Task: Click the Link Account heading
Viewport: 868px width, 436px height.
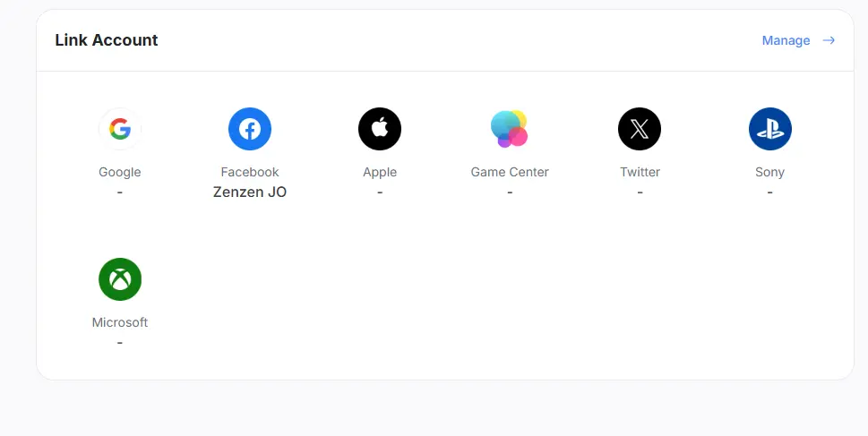Action: pos(107,40)
